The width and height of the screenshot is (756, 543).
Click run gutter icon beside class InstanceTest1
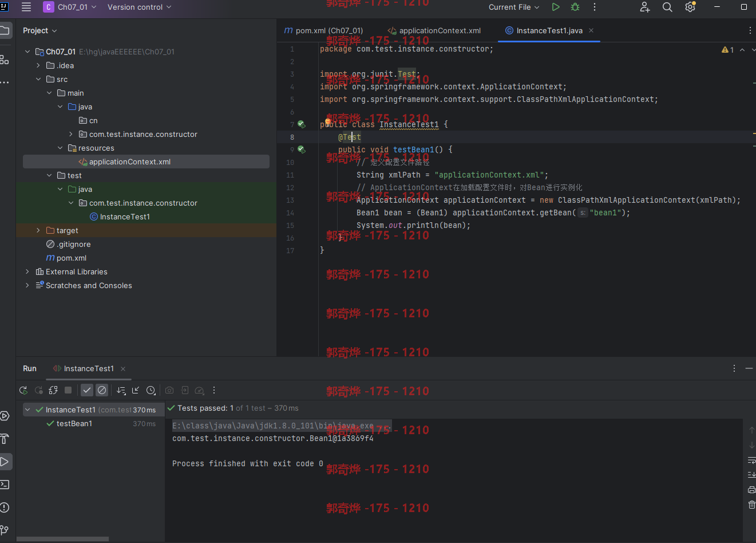pos(301,124)
